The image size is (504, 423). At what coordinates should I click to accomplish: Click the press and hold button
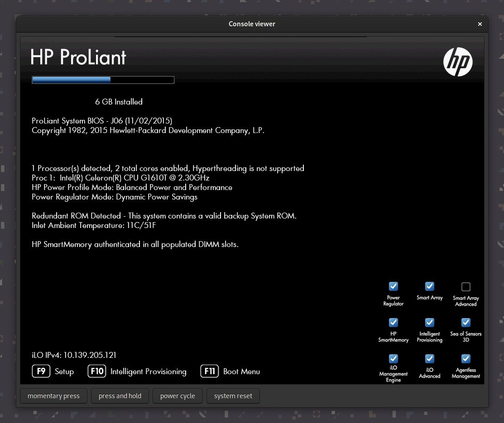(120, 396)
